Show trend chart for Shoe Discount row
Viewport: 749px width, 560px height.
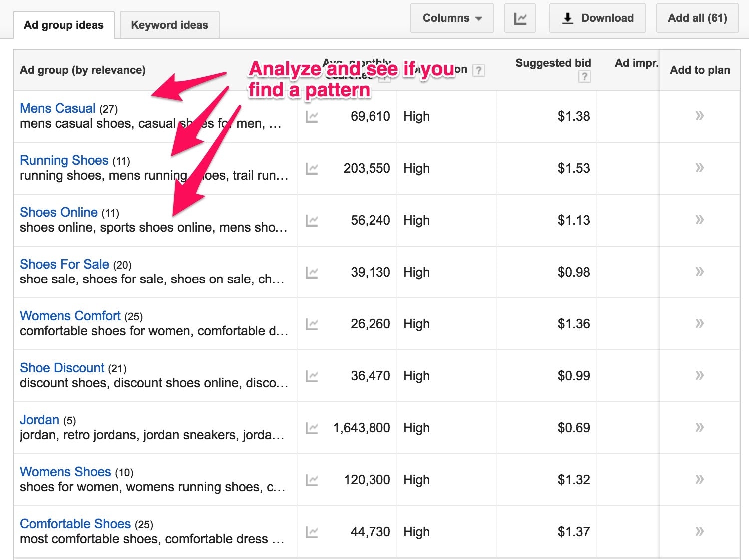point(312,376)
